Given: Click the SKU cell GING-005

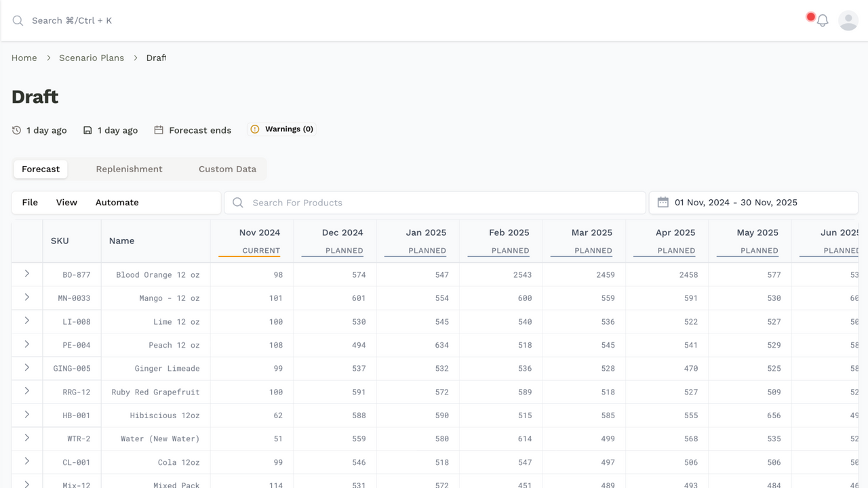Looking at the screenshot, I should coord(72,369).
